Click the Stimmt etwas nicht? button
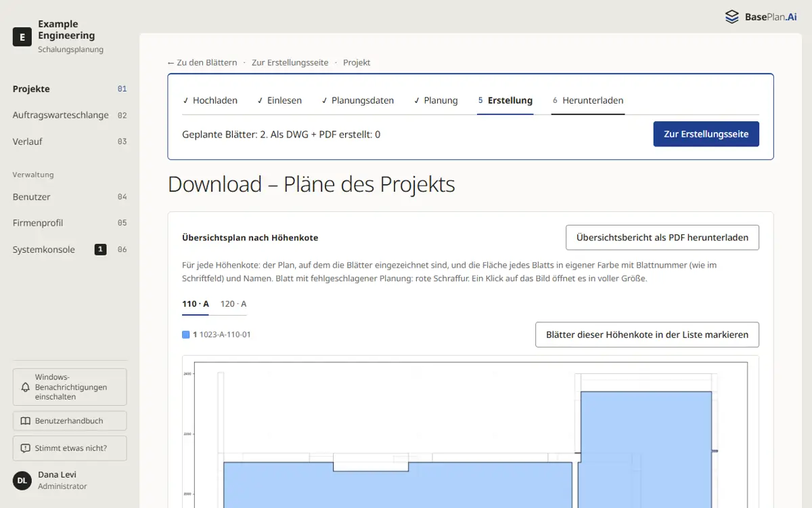Screen dimensions: 812x508 click(70, 448)
